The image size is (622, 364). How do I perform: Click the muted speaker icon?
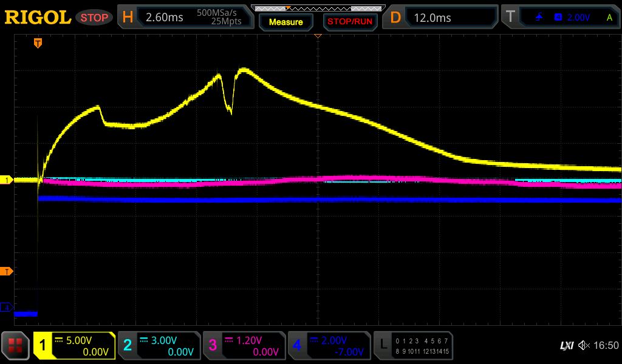pyautogui.click(x=584, y=346)
